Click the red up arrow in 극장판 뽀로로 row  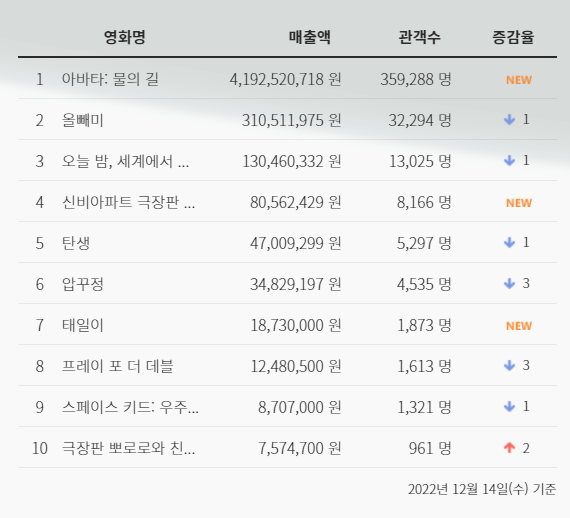pos(510,448)
